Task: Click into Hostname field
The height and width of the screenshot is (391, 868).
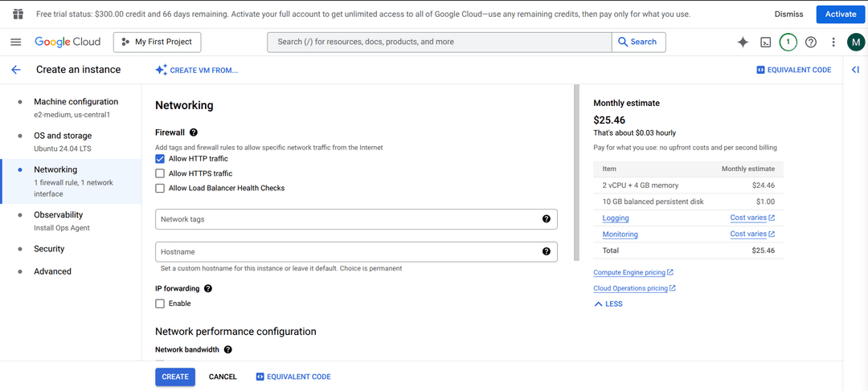Action: click(356, 251)
